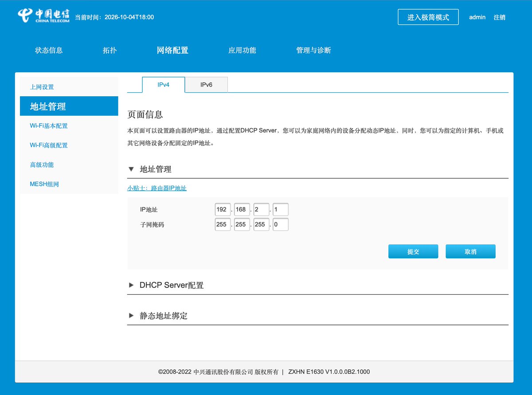Click the 当前时间 timestamp text
532x395 pixels.
pyautogui.click(x=114, y=17)
